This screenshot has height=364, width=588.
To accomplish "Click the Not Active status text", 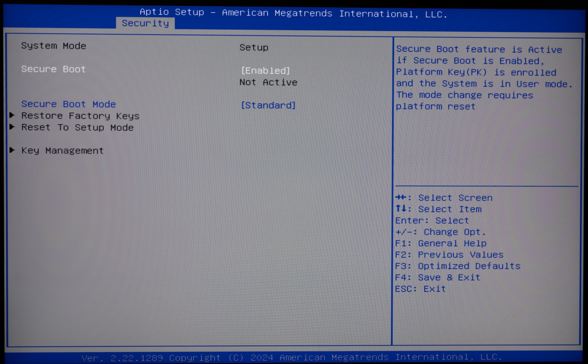I will tap(268, 82).
